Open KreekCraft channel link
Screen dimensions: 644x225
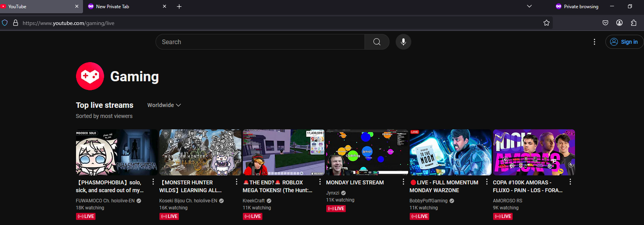pyautogui.click(x=254, y=201)
